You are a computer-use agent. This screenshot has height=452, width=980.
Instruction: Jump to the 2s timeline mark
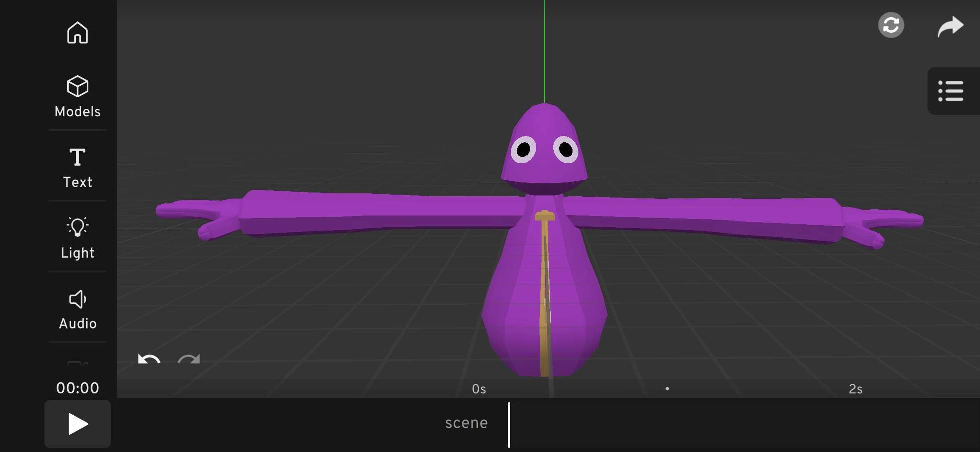855,389
